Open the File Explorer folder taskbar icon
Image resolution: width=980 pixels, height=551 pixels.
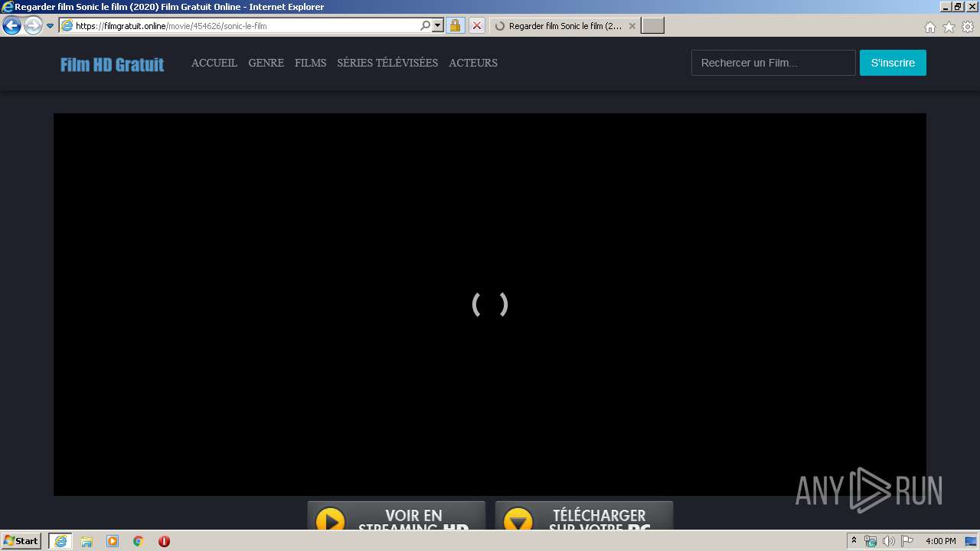pos(87,541)
